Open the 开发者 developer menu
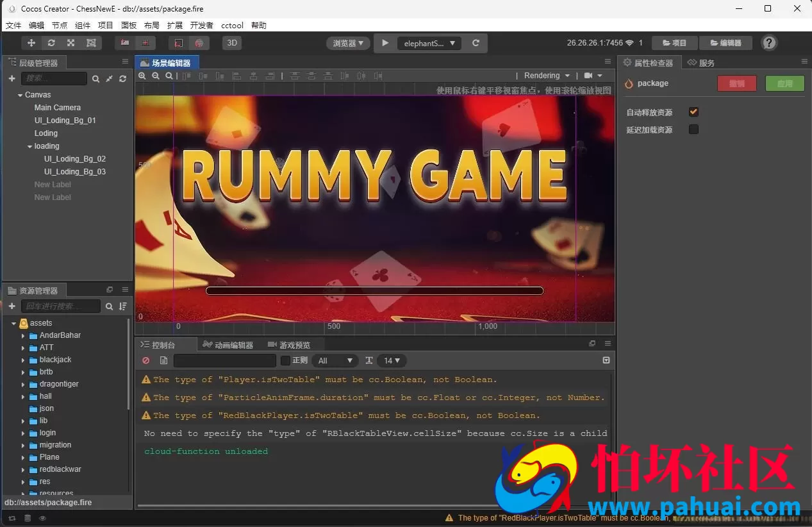 [x=202, y=26]
